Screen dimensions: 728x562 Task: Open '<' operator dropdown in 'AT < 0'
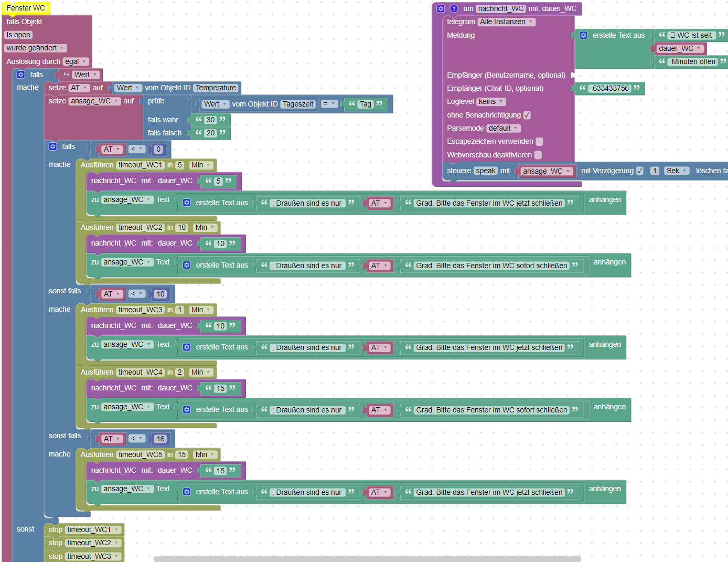point(137,149)
